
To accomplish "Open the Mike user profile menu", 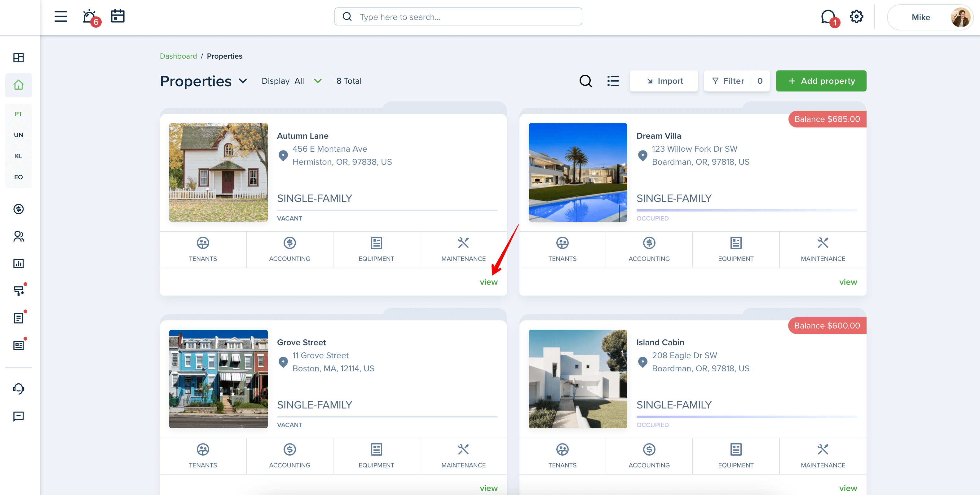I will (930, 17).
